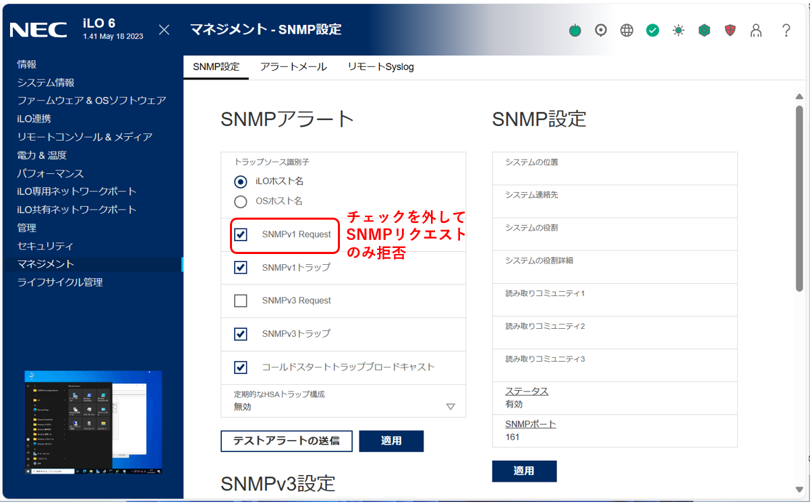Image resolution: width=812 pixels, height=504 pixels.
Task: Uncheck SNMPv1 Request checkbox
Action: [x=241, y=234]
